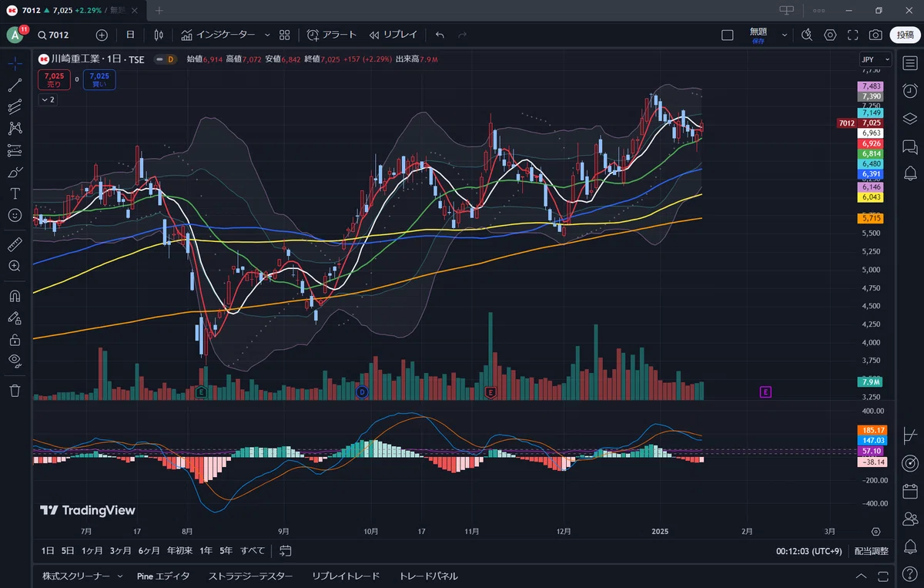Image resolution: width=924 pixels, height=588 pixels.
Task: Open the Gann and Fibonacci tools
Action: coord(15,106)
